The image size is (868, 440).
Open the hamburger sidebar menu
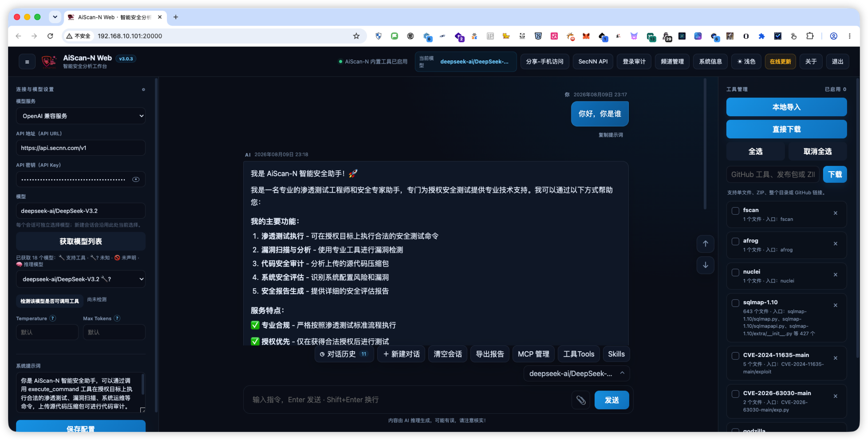click(27, 62)
